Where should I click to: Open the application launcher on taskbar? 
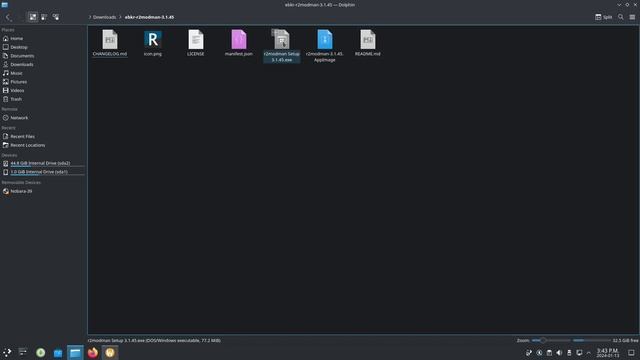pos(7,353)
